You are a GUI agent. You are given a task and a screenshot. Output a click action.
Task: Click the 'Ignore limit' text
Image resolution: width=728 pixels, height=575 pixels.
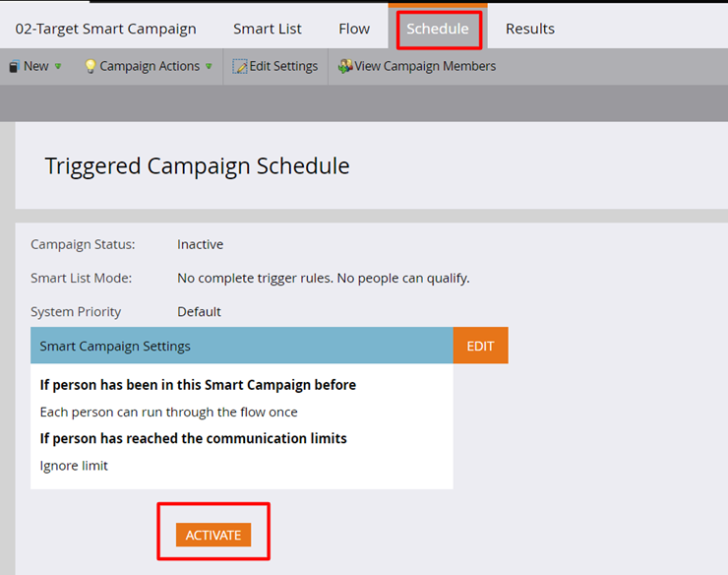point(74,466)
